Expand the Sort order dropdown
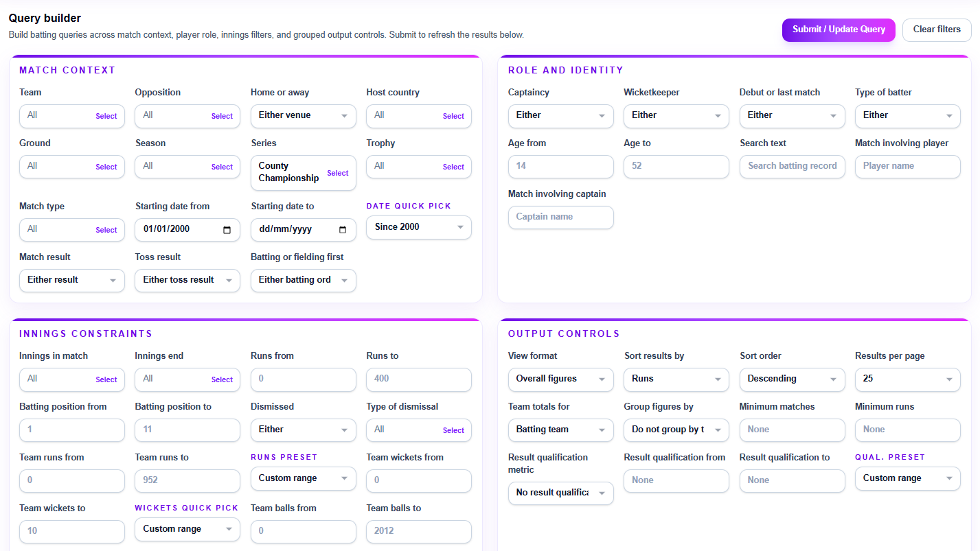This screenshot has width=980, height=551. pyautogui.click(x=793, y=379)
